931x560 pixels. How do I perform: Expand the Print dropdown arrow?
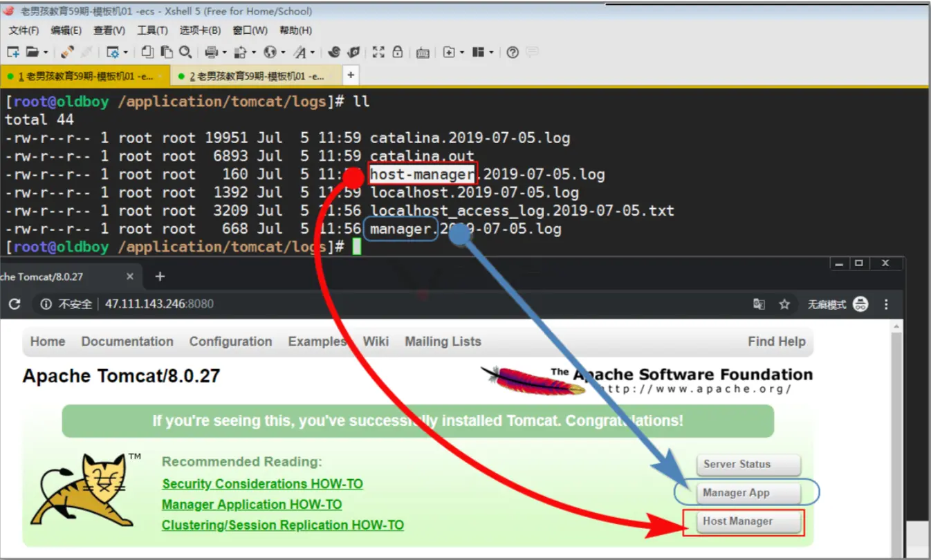pyautogui.click(x=225, y=53)
